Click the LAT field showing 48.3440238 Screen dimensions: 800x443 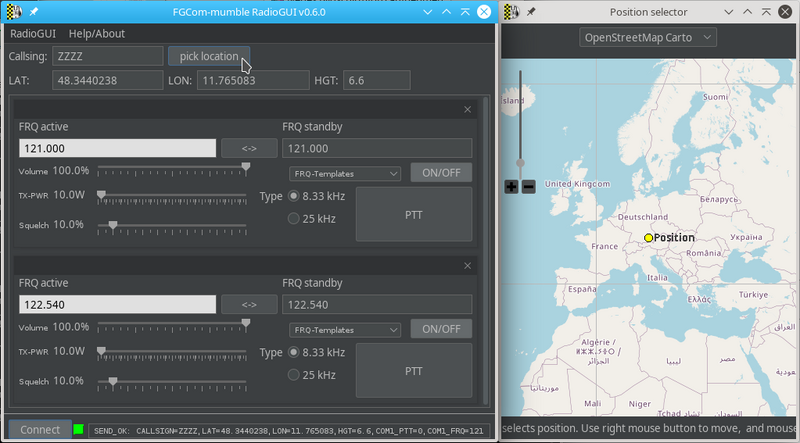click(108, 80)
